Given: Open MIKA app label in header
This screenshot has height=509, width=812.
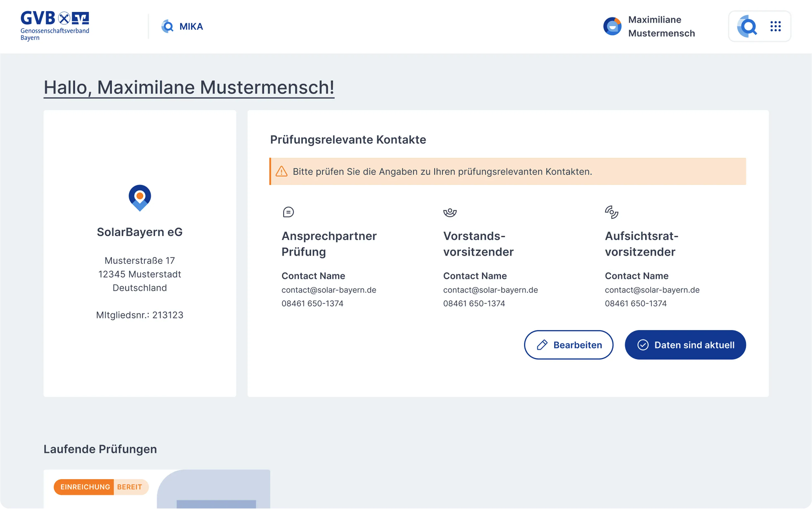Looking at the screenshot, I should (x=191, y=26).
